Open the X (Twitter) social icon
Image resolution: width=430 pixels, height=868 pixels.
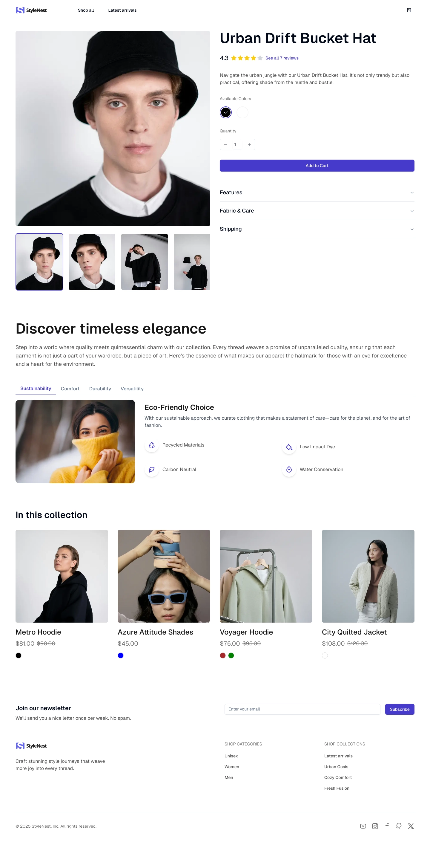tap(411, 826)
